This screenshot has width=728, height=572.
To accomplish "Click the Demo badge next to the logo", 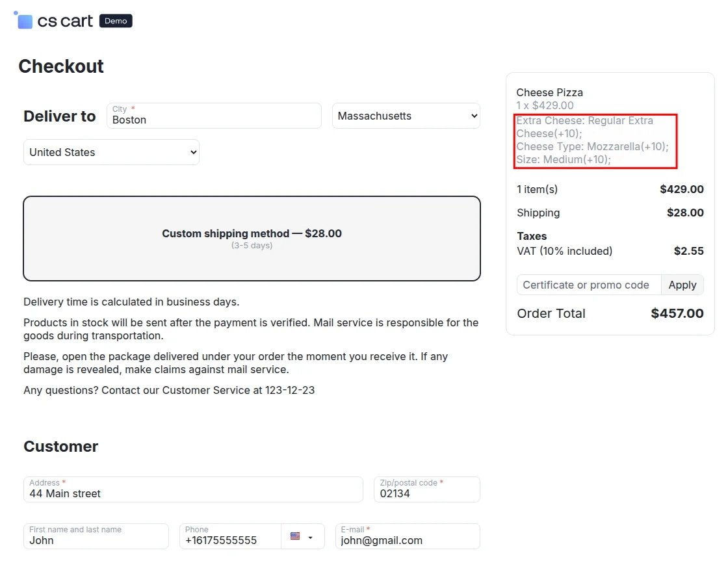I will coord(116,20).
